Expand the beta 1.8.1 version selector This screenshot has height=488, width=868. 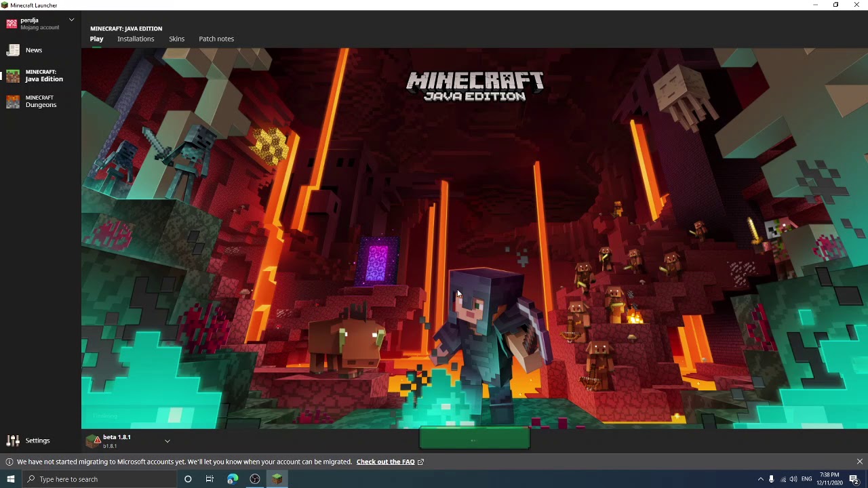[167, 441]
